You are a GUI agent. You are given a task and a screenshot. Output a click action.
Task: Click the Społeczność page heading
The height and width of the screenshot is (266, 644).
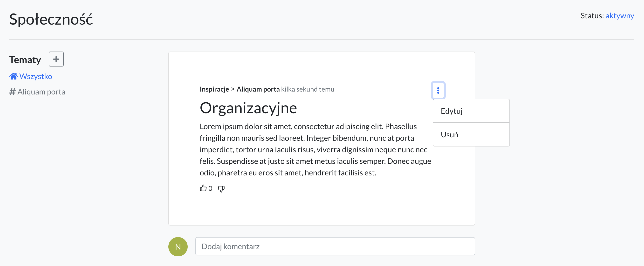[51, 19]
